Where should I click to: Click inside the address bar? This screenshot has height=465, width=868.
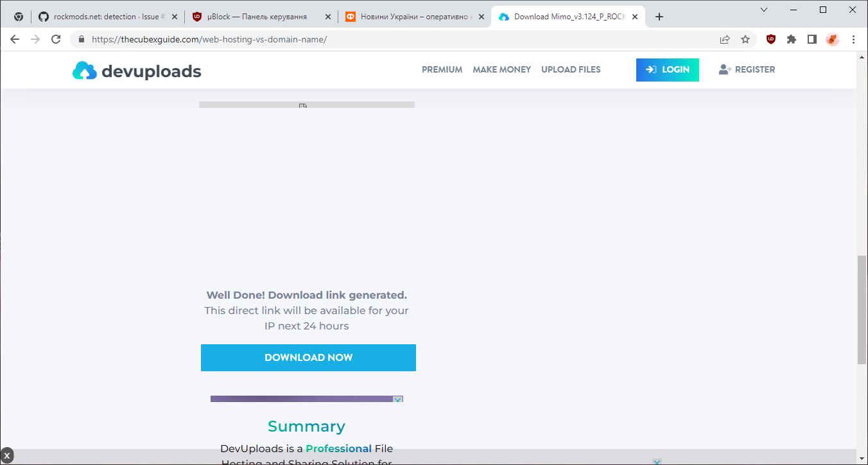257,39
